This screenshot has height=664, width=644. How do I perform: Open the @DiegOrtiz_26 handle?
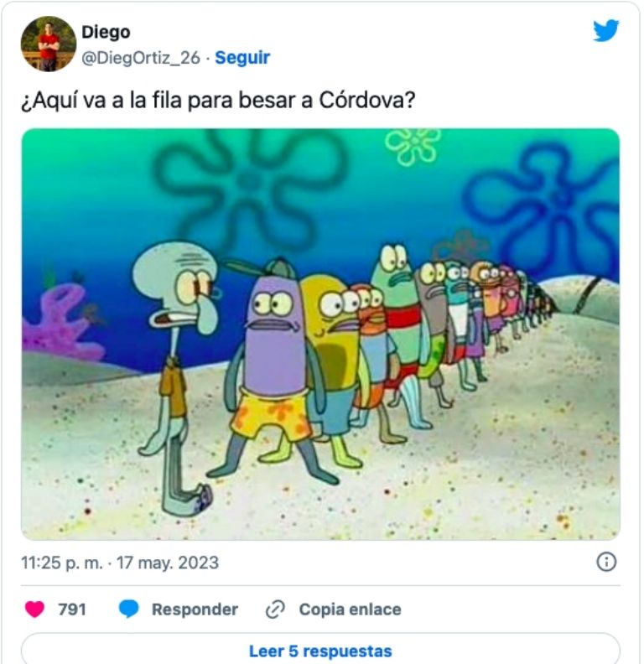tap(141, 58)
